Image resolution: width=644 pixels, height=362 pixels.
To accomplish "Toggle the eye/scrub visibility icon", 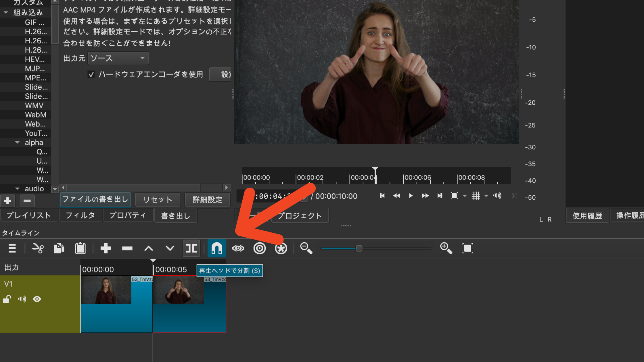I will (238, 248).
